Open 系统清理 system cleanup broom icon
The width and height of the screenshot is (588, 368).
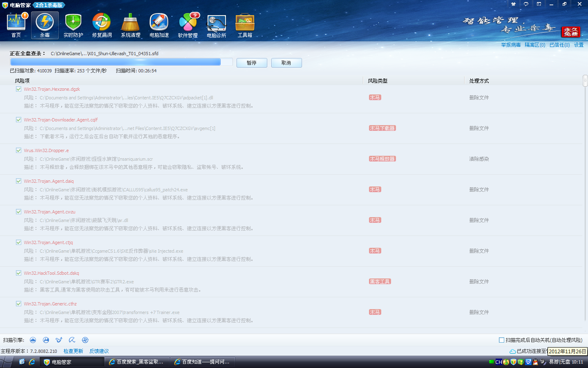coord(131,25)
